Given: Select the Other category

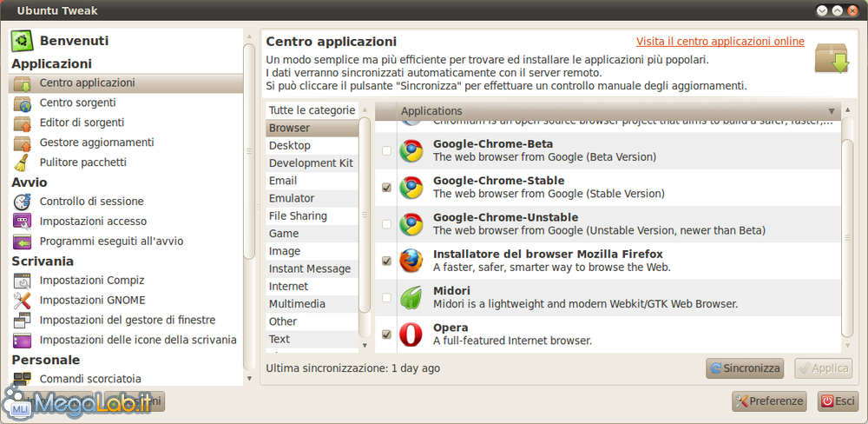Looking at the screenshot, I should tap(312, 321).
